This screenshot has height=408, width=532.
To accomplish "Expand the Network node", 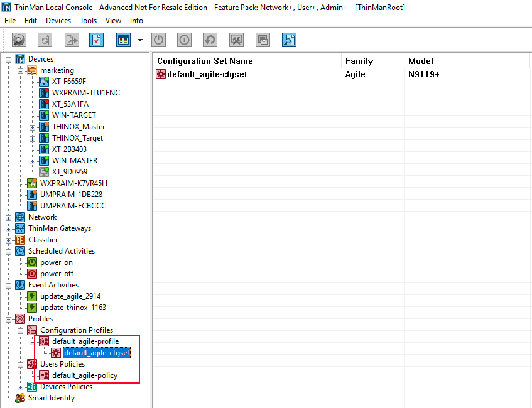I will click(9, 218).
